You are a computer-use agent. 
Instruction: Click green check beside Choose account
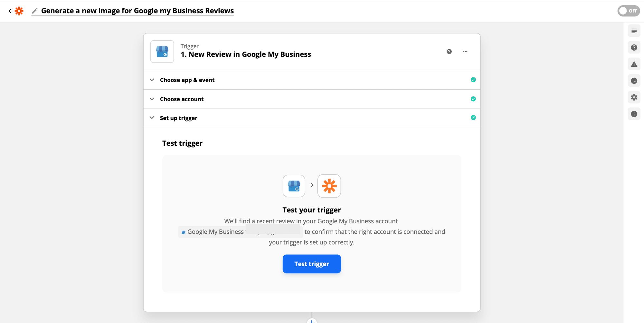pos(473,99)
